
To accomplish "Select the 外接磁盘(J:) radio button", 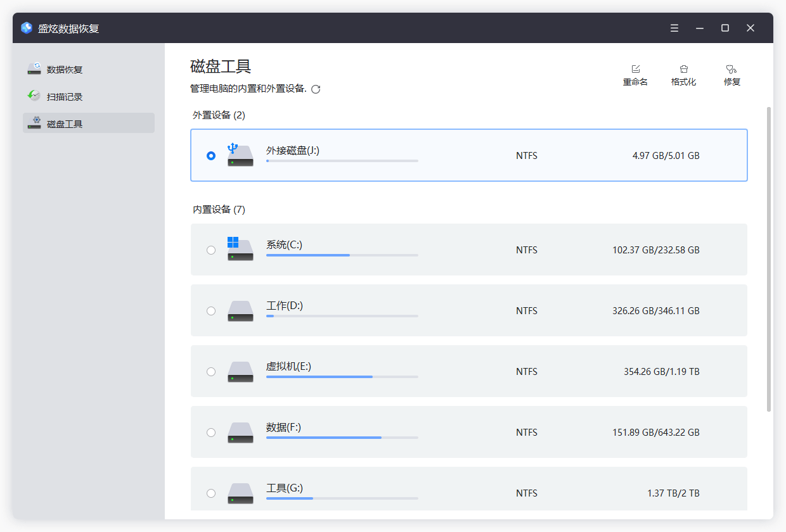I will [x=211, y=155].
